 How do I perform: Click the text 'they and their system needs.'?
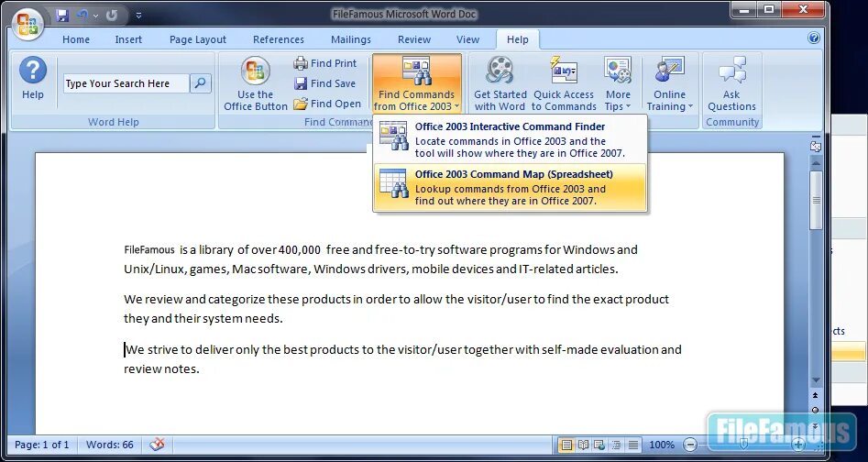(203, 319)
